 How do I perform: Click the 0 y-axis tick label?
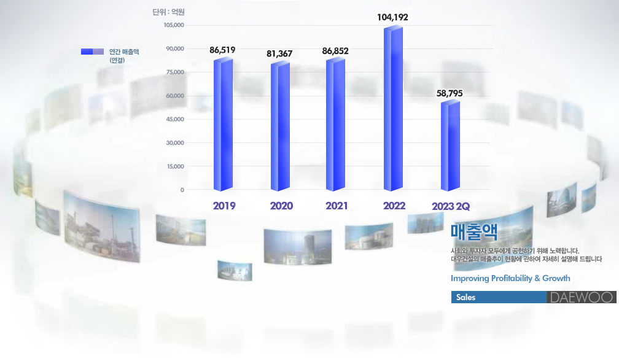(x=182, y=190)
